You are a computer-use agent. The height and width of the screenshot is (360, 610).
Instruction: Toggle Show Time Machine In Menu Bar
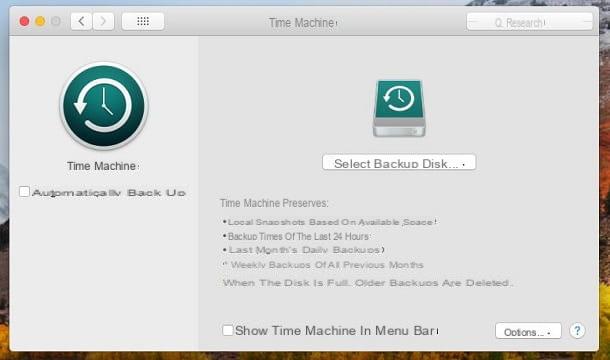pyautogui.click(x=228, y=330)
